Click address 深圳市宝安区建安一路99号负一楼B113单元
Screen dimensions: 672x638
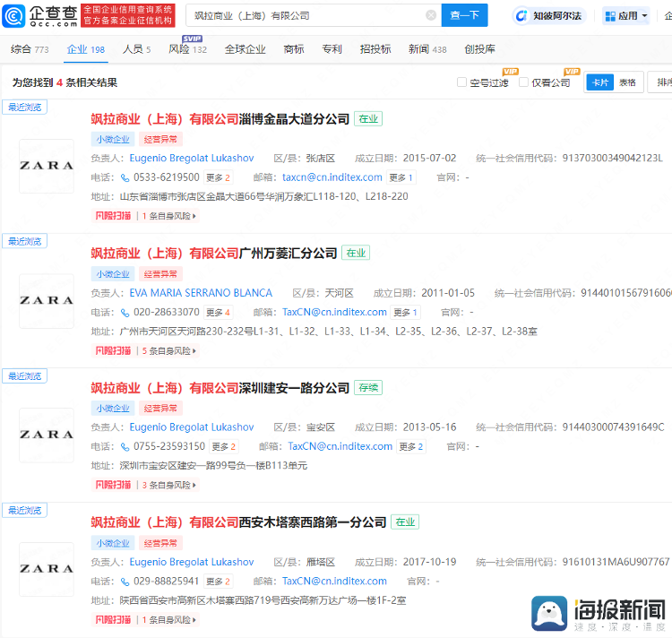click(213, 466)
